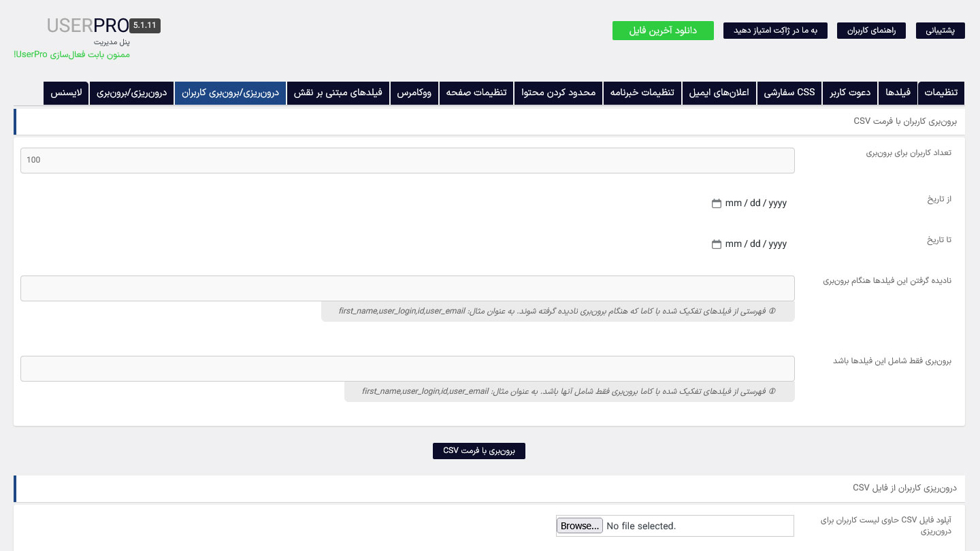Open calendar icon in the تا تاریخ field

click(x=716, y=244)
